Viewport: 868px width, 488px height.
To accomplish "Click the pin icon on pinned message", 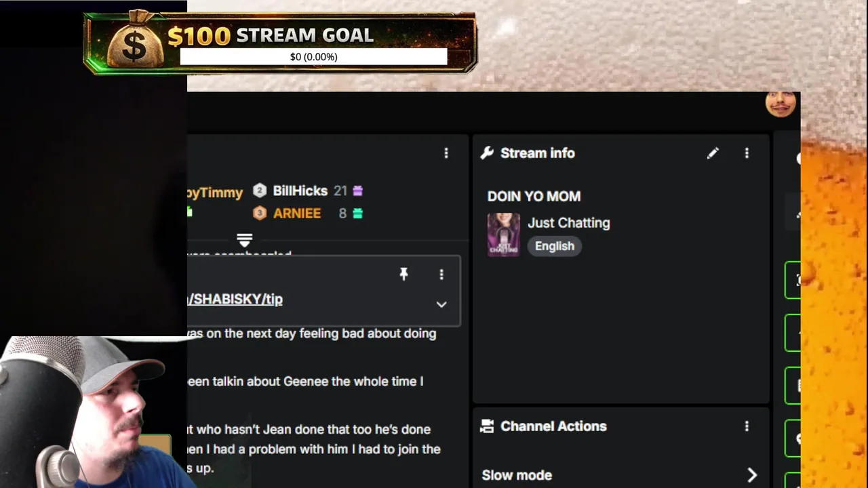I will [x=403, y=274].
